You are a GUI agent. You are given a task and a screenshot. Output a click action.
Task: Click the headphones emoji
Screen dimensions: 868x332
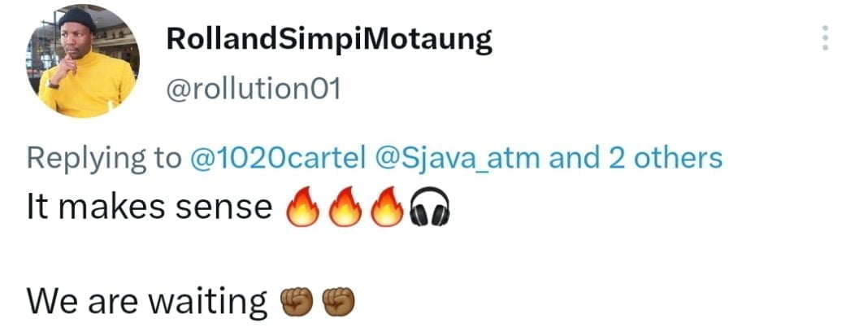(x=429, y=207)
